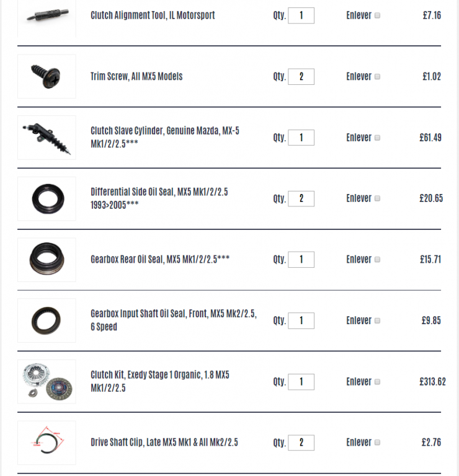The height and width of the screenshot is (476, 459).
Task: Open the Exedy Clutch Kit thumbnail
Action: point(47,382)
